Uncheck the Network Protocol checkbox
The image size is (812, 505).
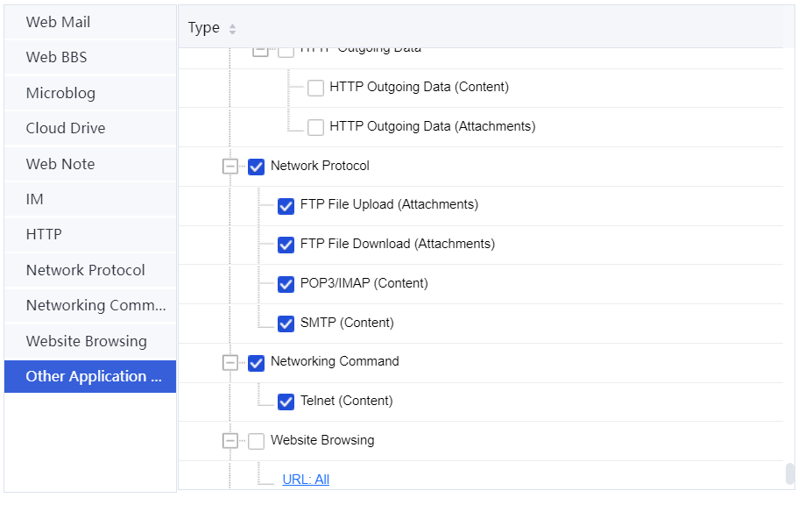[x=256, y=167]
